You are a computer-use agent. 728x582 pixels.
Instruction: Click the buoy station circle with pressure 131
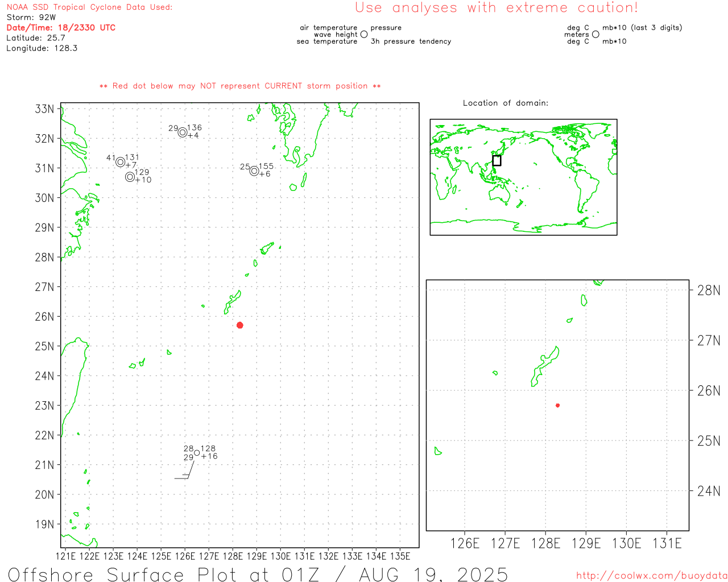(121, 162)
